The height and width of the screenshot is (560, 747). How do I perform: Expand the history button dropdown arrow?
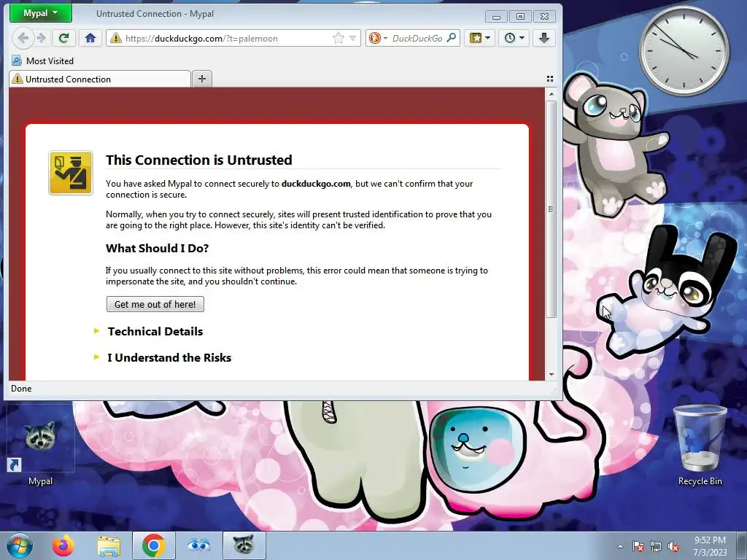522,38
